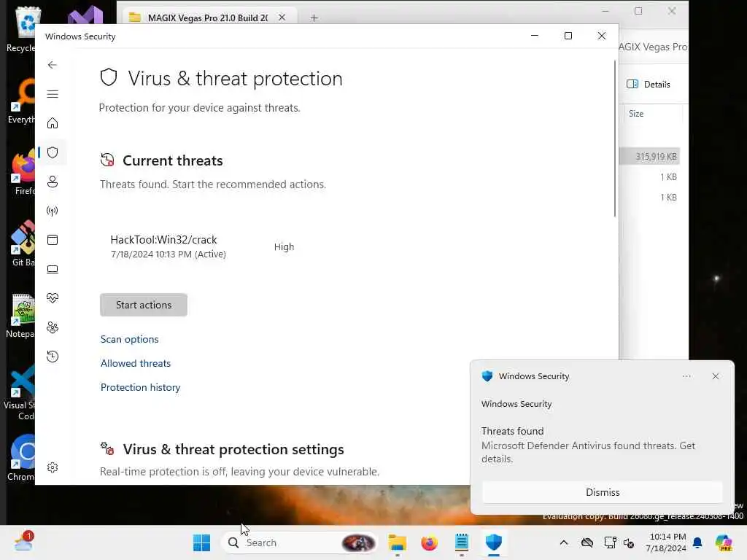The image size is (747, 560).
Task: Open Allowed threats link
Action: click(135, 363)
